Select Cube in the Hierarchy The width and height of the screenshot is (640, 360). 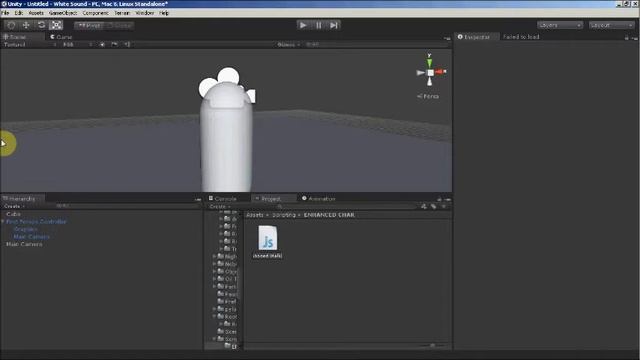pos(13,214)
